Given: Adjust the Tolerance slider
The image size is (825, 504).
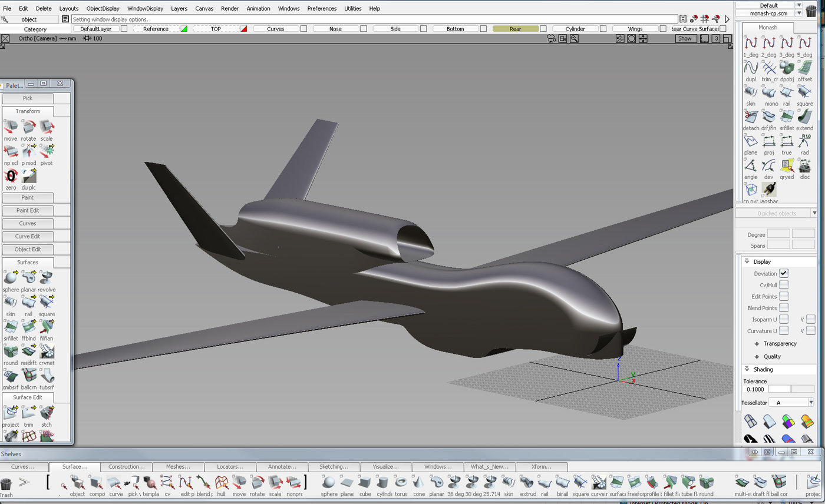Looking at the screenshot, I should coord(791,389).
